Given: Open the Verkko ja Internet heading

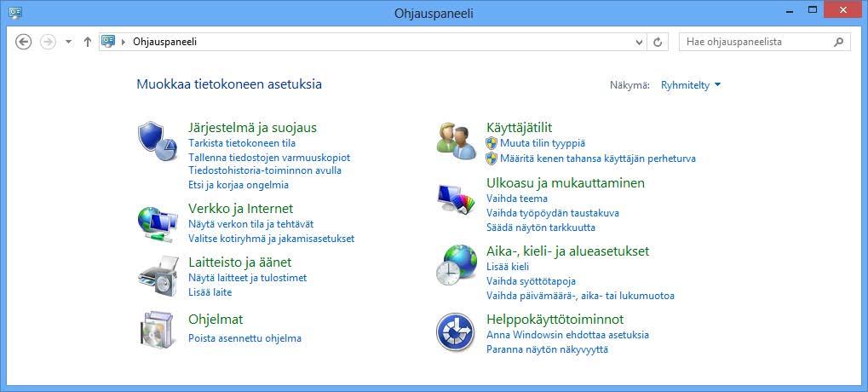Looking at the screenshot, I should point(241,209).
